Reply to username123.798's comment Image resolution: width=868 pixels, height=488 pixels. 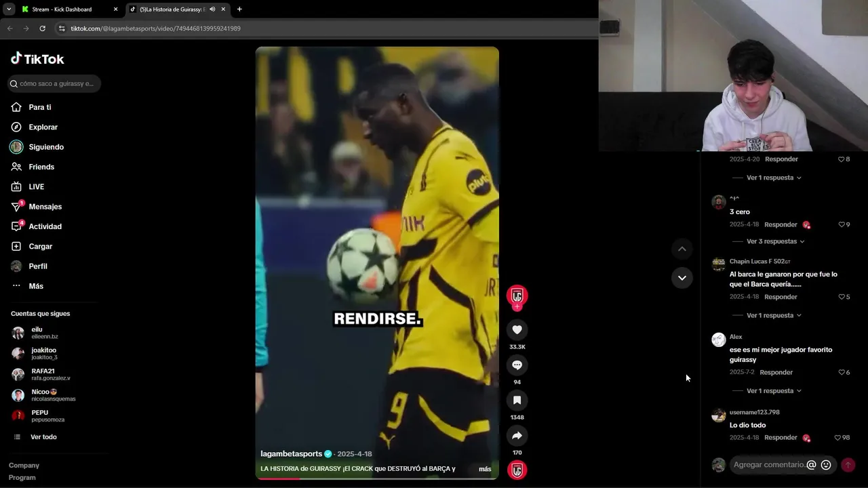781,438
